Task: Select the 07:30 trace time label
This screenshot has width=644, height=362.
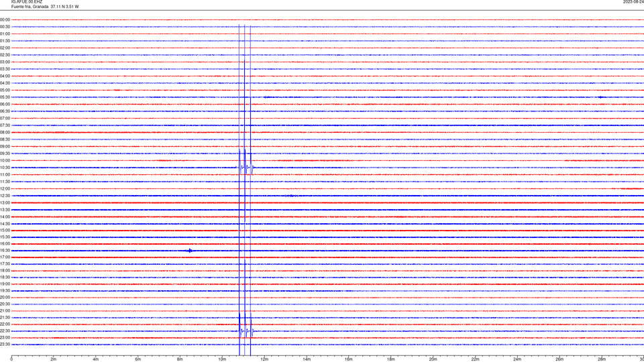Action: (5, 125)
